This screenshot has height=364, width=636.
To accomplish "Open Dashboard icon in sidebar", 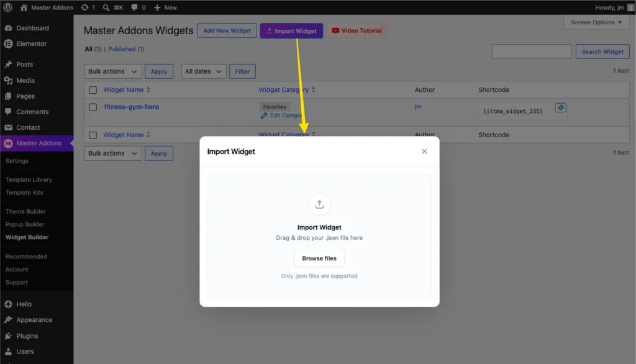I will [x=8, y=28].
